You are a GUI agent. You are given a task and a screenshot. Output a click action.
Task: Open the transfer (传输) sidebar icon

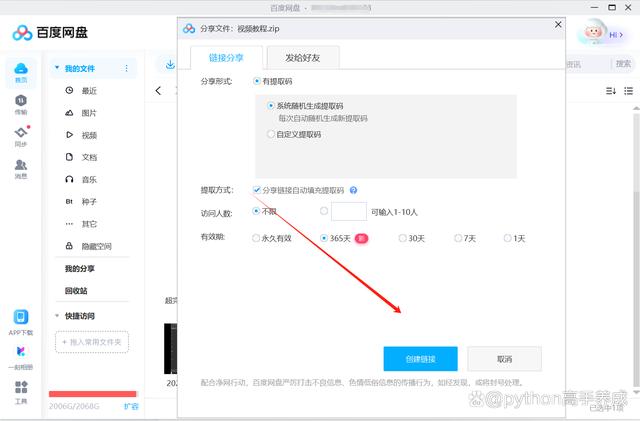[21, 100]
